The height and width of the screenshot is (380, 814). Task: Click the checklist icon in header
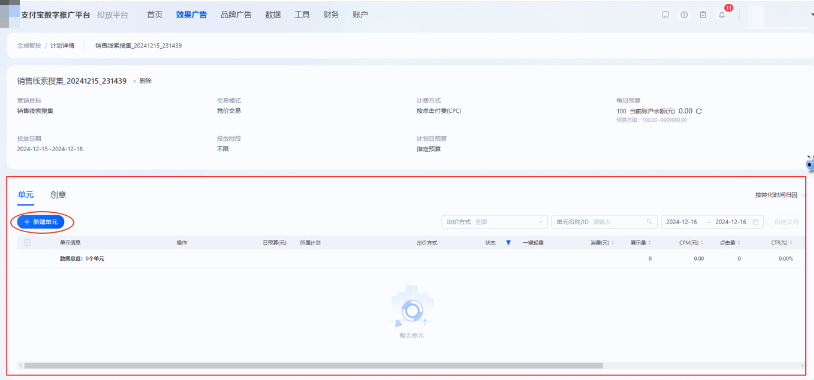click(x=703, y=15)
